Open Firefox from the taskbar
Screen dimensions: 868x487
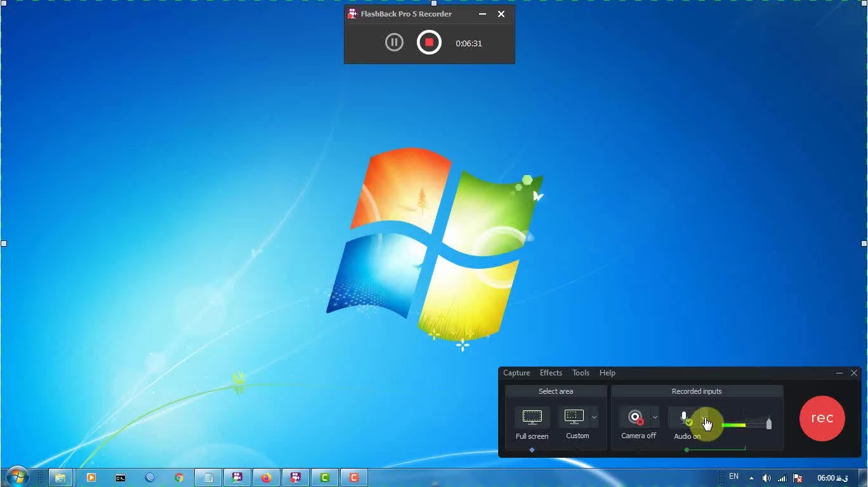(x=266, y=477)
